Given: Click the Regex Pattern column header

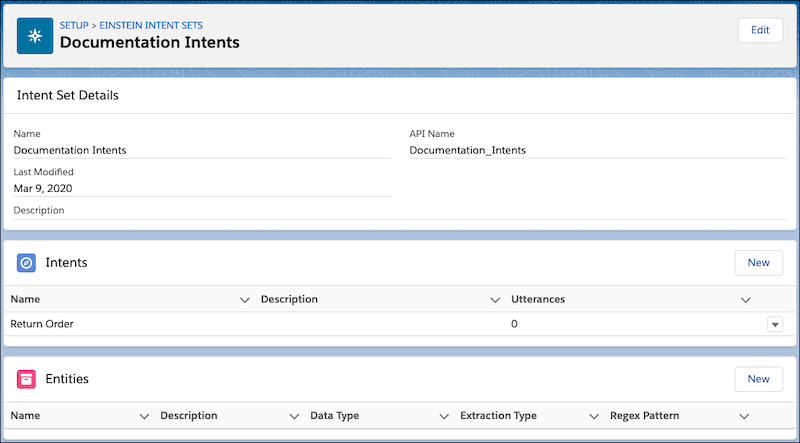Looking at the screenshot, I should [644, 415].
